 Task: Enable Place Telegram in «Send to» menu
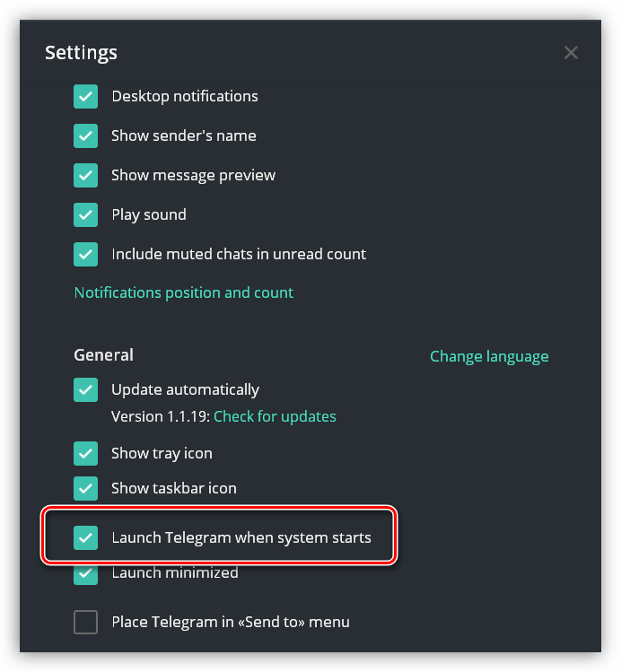pyautogui.click(x=86, y=622)
